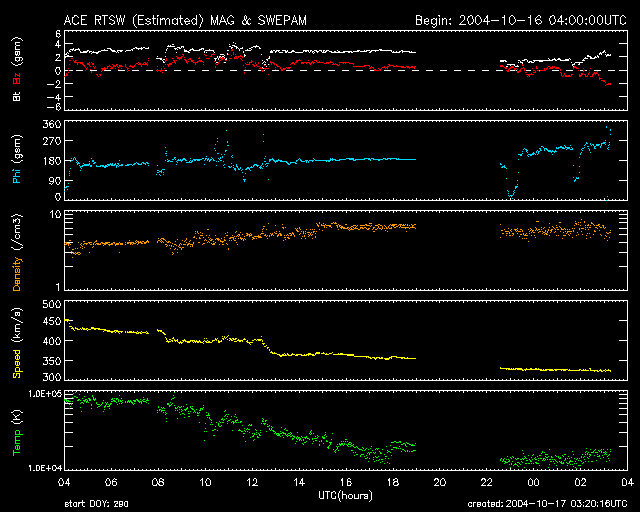Click the "400" tick on the Speed axis
The width and height of the screenshot is (640, 512).
(52, 341)
